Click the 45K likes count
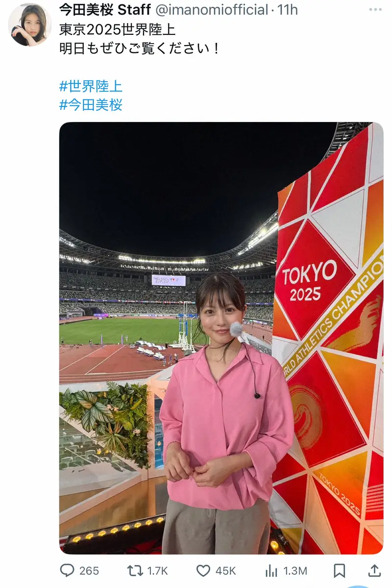392x588 pixels. coord(225,571)
